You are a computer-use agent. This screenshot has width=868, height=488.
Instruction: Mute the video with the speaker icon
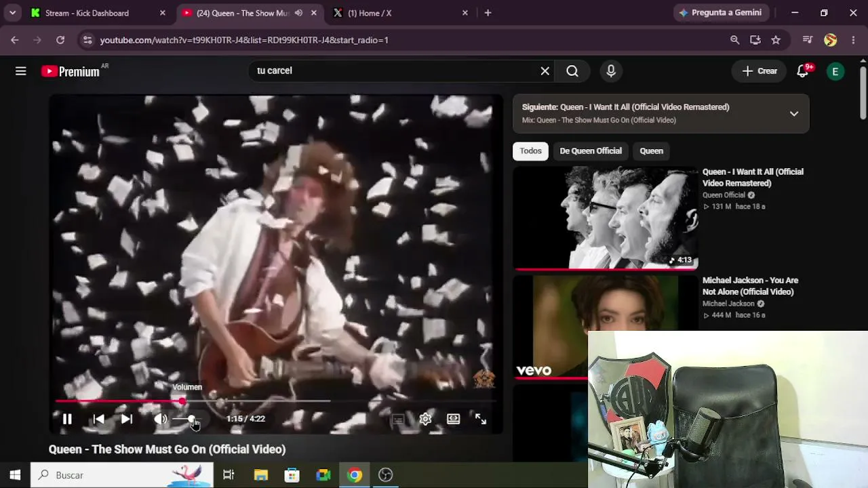point(160,419)
